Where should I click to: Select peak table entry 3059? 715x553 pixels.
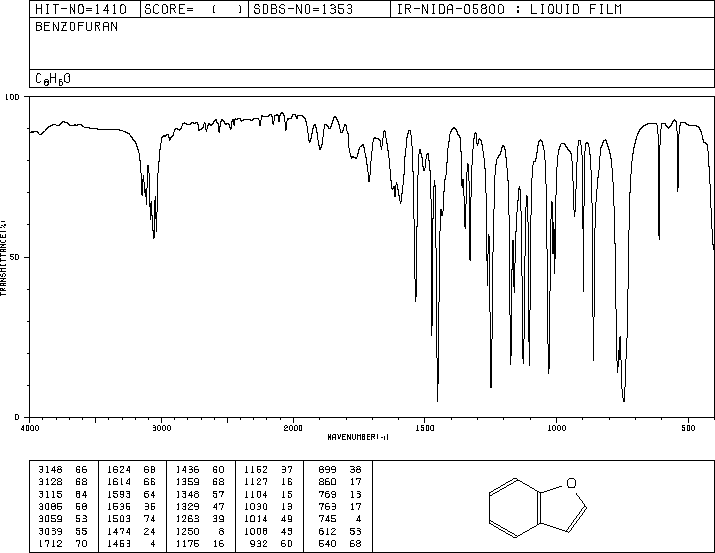click(x=50, y=519)
